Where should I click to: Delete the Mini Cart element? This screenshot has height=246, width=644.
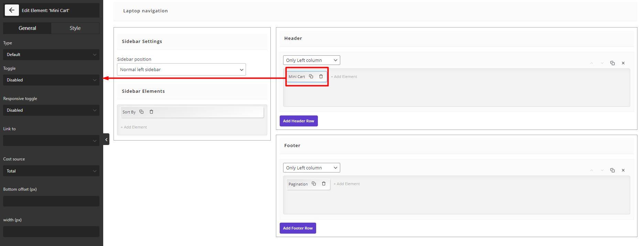pyautogui.click(x=321, y=76)
